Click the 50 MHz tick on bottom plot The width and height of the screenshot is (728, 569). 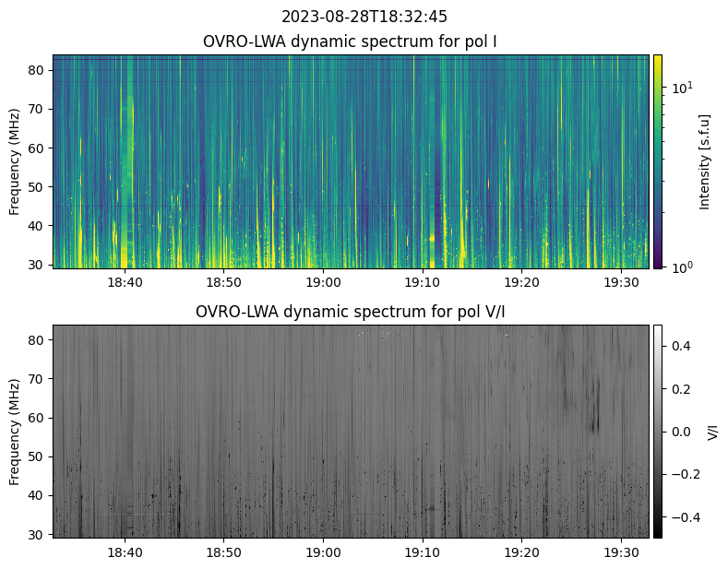tap(37, 456)
